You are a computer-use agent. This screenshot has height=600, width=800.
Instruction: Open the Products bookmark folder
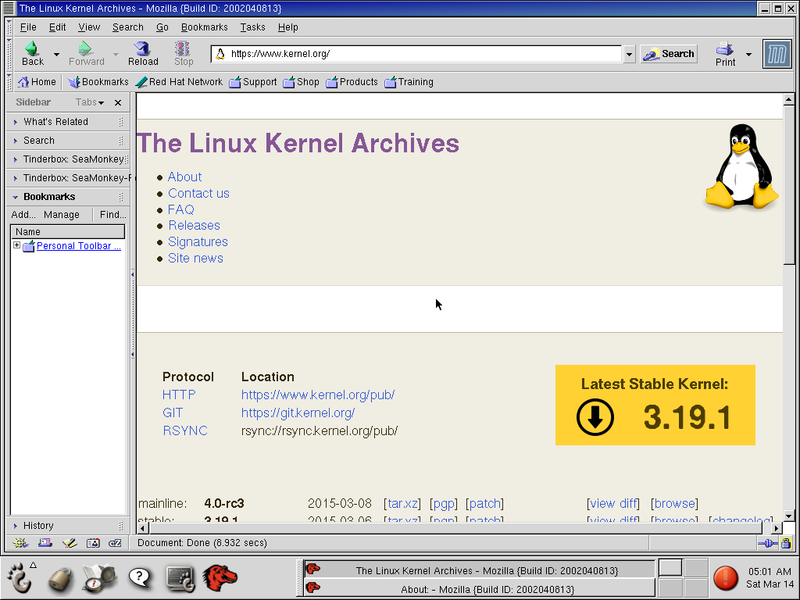click(352, 82)
